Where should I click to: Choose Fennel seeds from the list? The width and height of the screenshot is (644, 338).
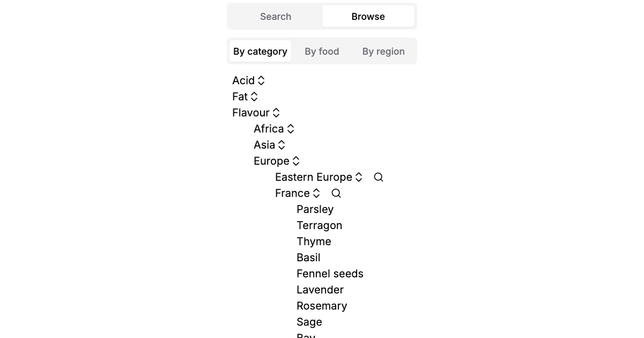330,274
